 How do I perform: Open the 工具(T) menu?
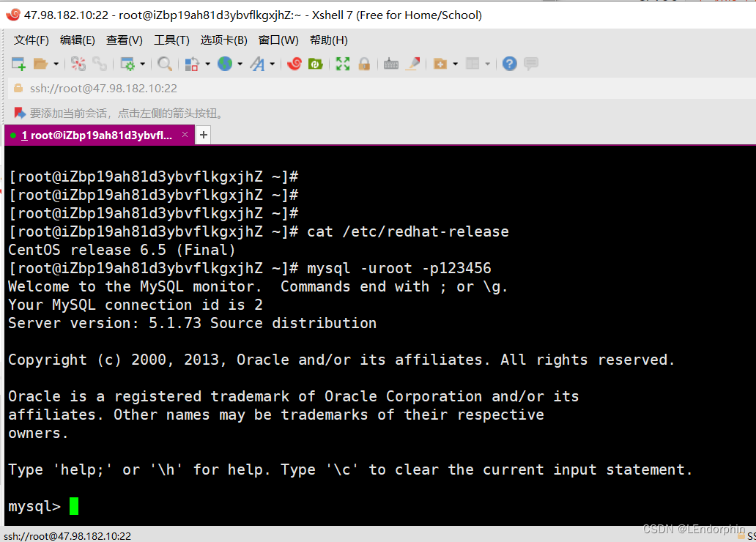click(171, 40)
